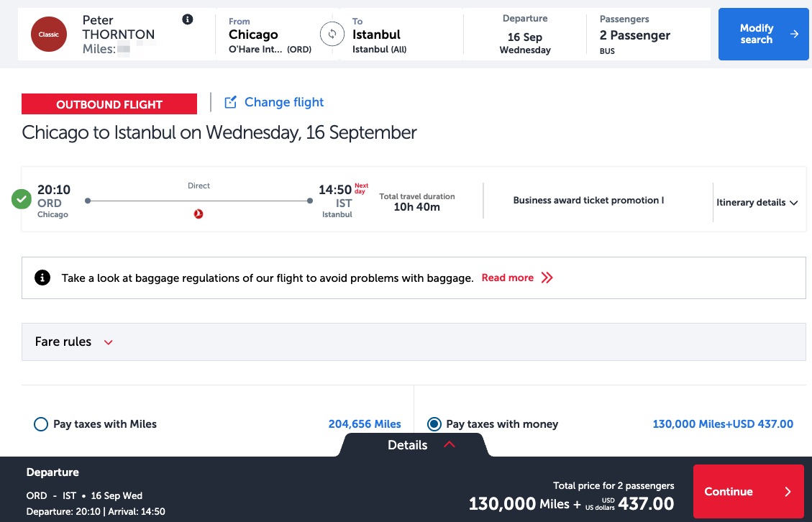The image size is (812, 522).
Task: Collapse the Details panel
Action: 450,444
